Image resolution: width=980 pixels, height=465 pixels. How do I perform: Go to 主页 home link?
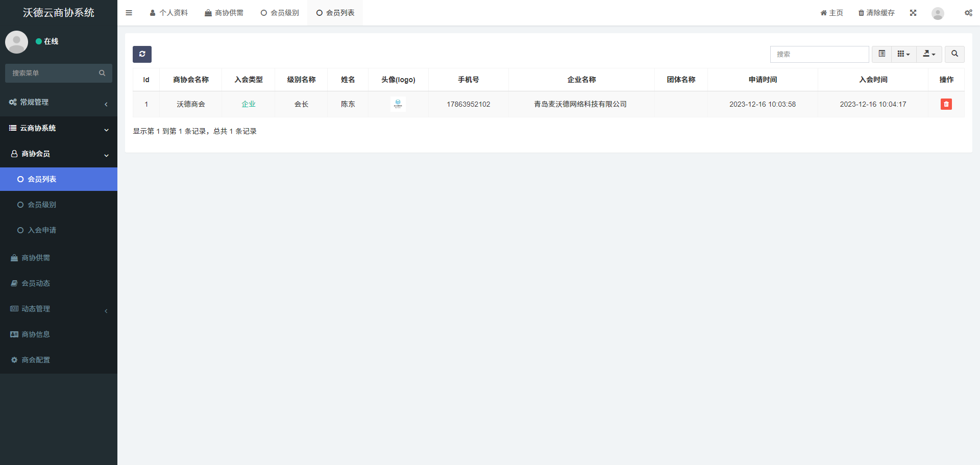pos(831,13)
